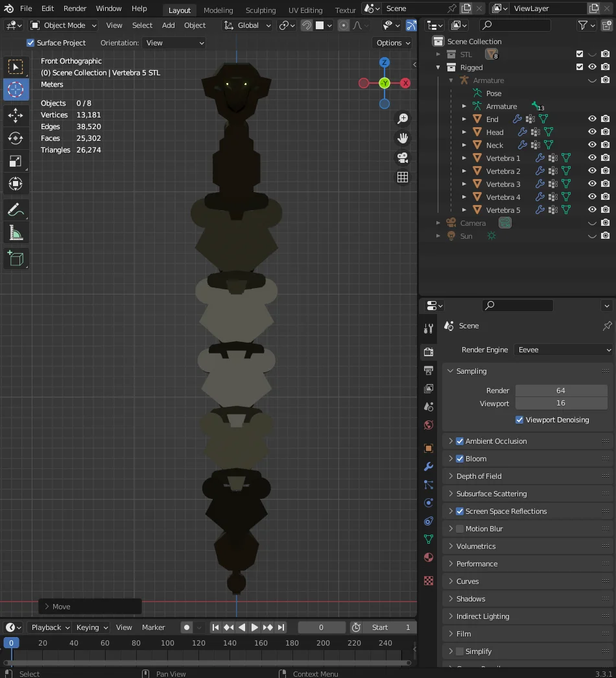Open the viewport Options popover

point(392,43)
